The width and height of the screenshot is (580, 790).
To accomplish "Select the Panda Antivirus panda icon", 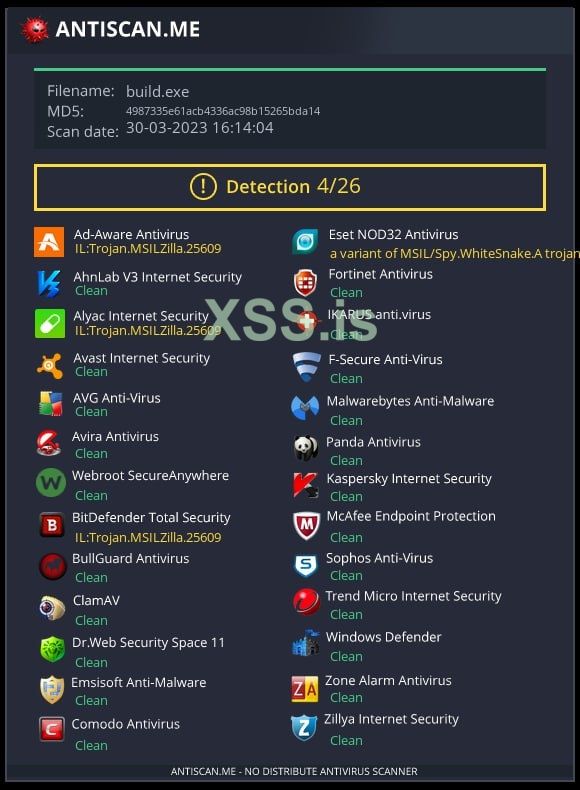I will pyautogui.click(x=306, y=448).
